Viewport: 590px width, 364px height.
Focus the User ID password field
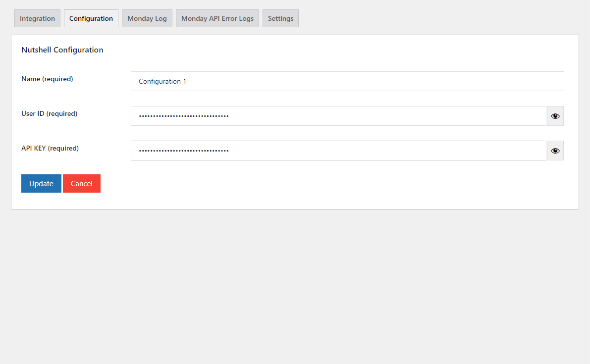click(x=338, y=116)
